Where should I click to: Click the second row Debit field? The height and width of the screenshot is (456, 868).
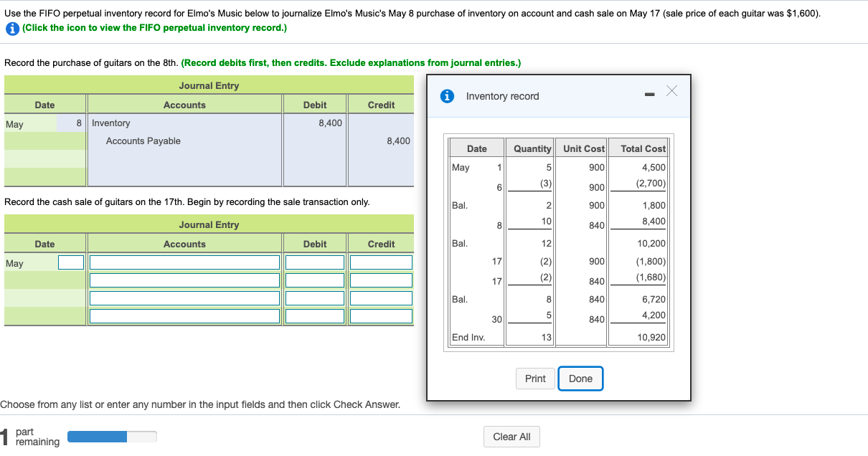click(x=314, y=280)
